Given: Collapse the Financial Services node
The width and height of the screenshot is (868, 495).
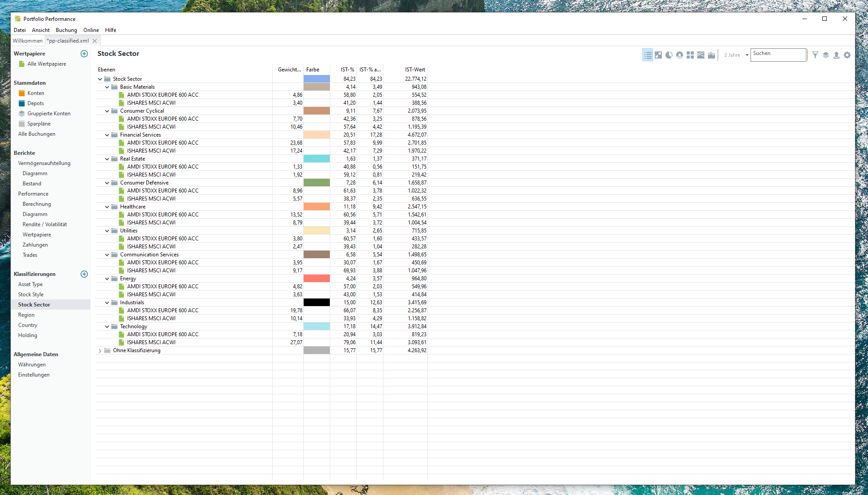Looking at the screenshot, I should coord(107,135).
